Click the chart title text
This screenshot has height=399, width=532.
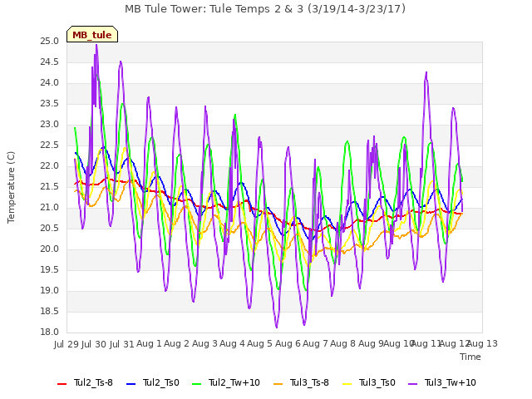click(265, 9)
